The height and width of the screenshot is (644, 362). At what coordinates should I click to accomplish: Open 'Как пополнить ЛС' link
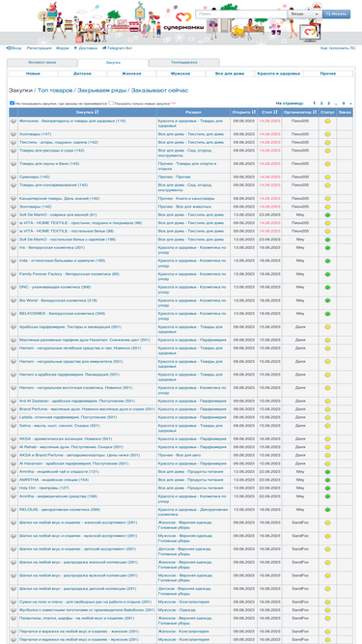(x=338, y=48)
